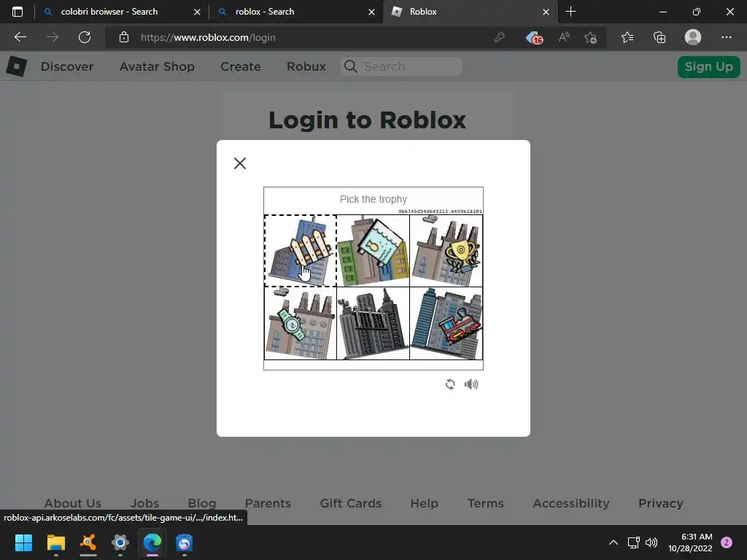This screenshot has height=560, width=747.
Task: Open the Parents footer link
Action: point(268,503)
